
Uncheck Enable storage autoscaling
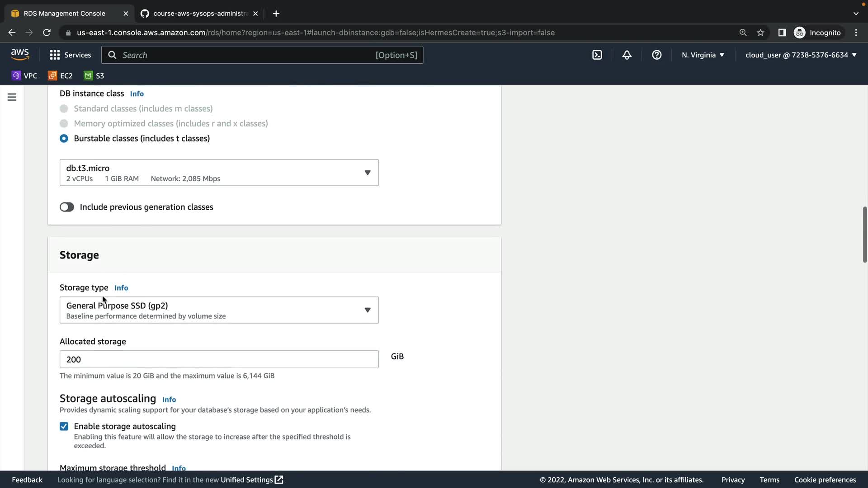(64, 426)
